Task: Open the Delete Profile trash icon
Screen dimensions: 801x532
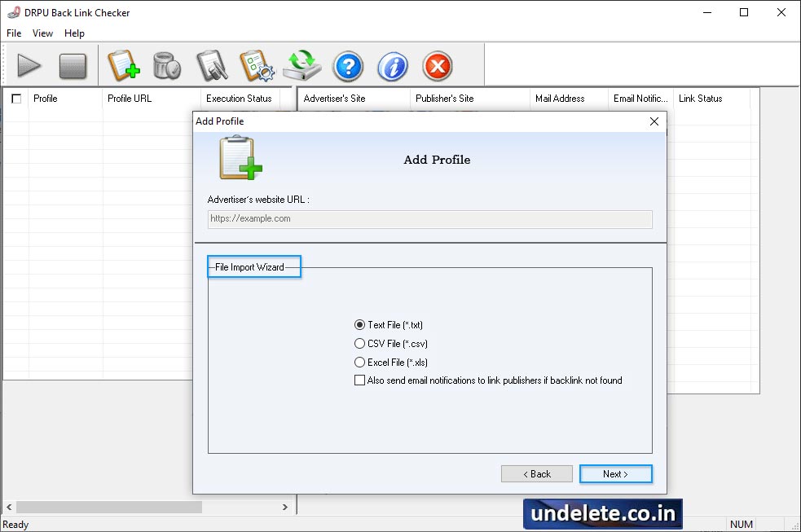Action: [168, 66]
